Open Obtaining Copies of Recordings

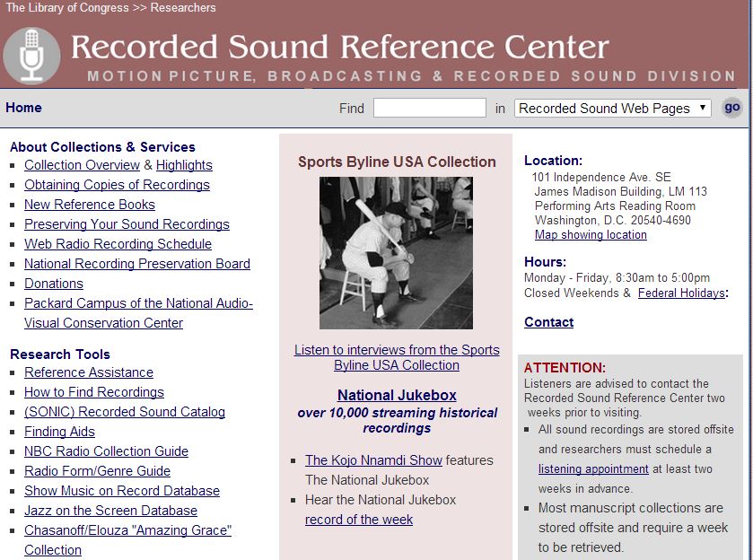pos(118,185)
